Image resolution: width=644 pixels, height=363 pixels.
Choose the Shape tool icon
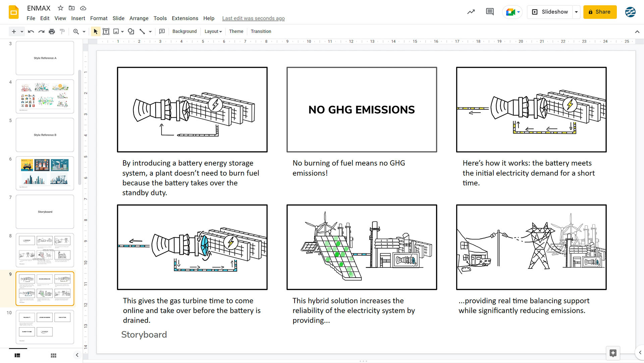pos(131,32)
